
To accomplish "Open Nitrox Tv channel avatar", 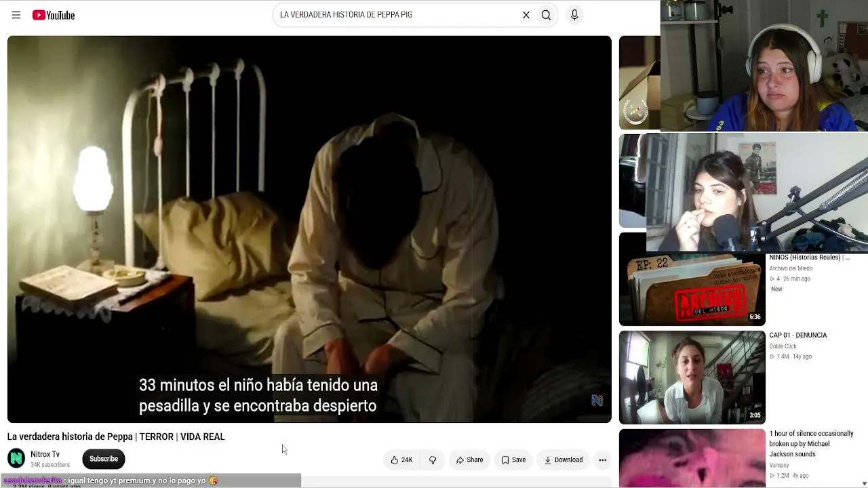I will pos(16,459).
